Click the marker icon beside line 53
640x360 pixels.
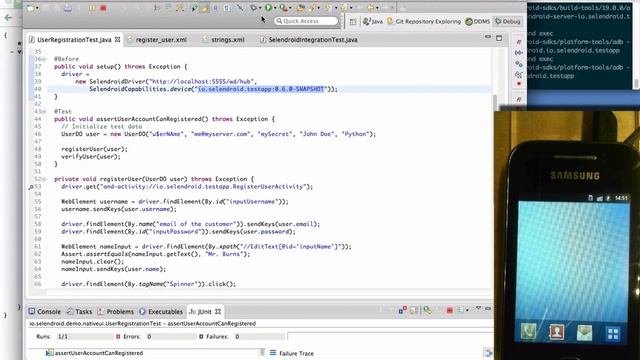[x=31, y=187]
